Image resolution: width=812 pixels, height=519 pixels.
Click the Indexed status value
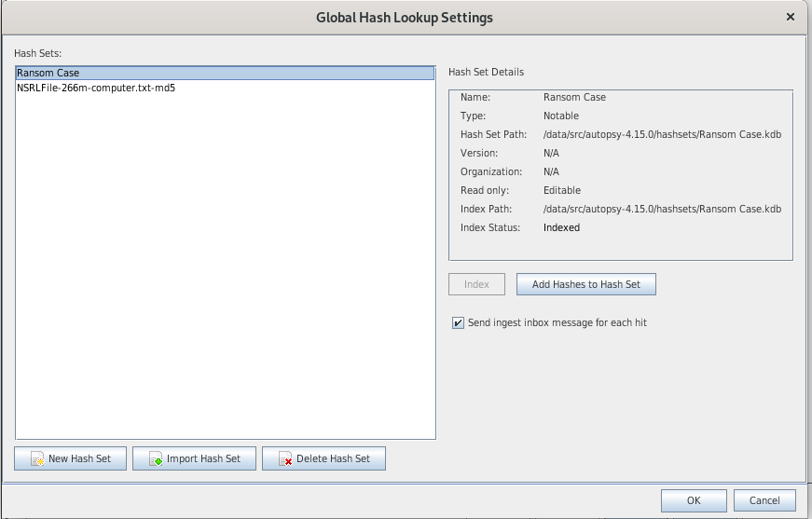point(561,227)
